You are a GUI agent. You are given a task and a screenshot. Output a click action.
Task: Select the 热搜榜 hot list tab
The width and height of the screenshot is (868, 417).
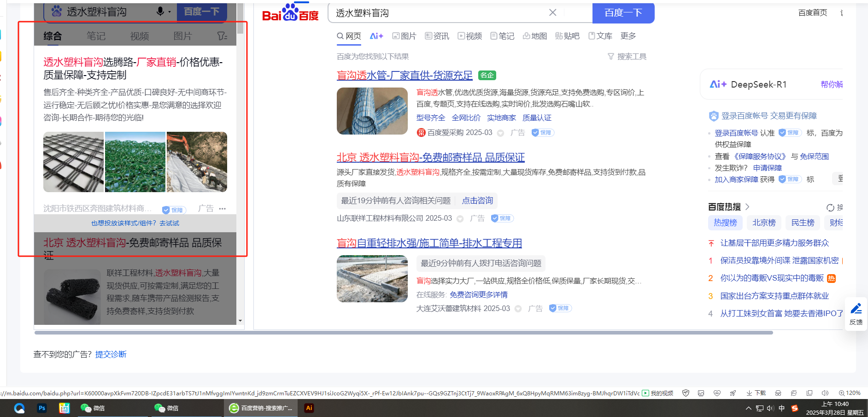(725, 223)
